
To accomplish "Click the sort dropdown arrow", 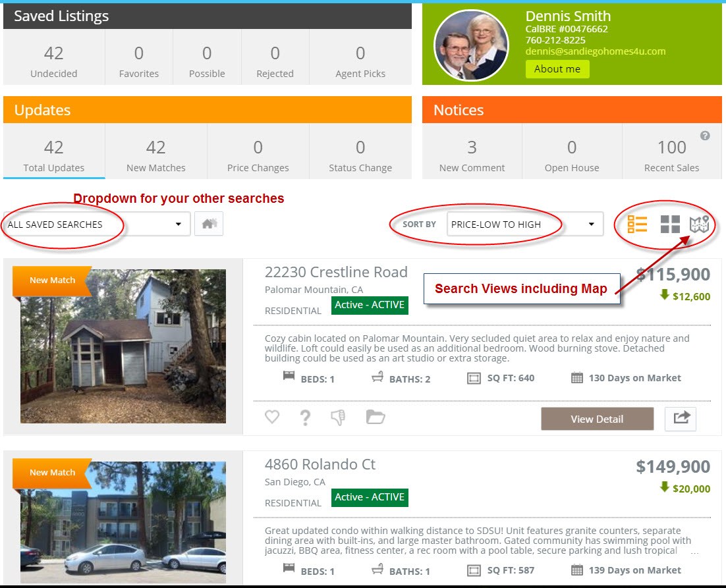I will 591,225.
